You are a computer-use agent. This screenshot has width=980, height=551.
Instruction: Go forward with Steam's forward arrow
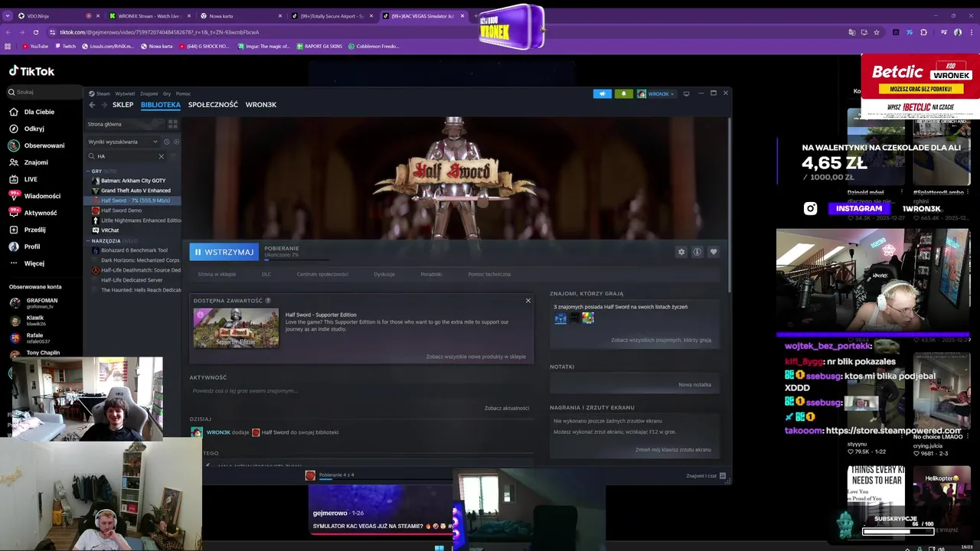coord(103,105)
